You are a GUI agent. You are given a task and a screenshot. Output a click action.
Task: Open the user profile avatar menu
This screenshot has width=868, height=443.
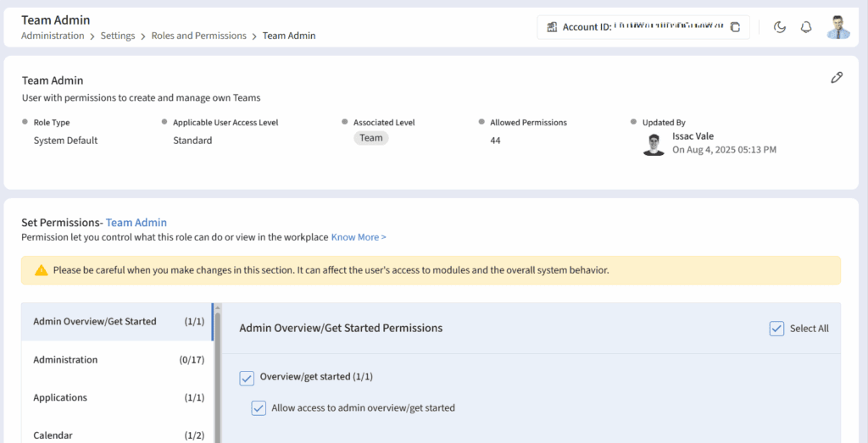click(837, 27)
